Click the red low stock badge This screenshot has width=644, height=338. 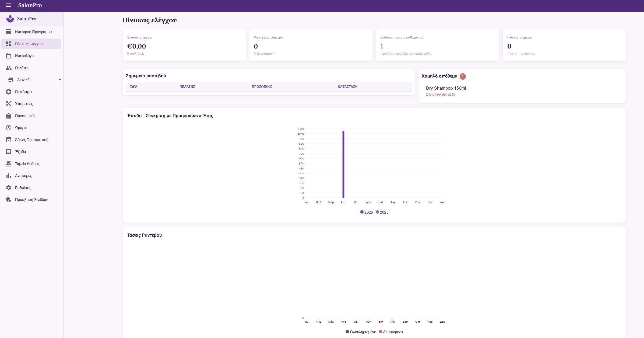(463, 76)
